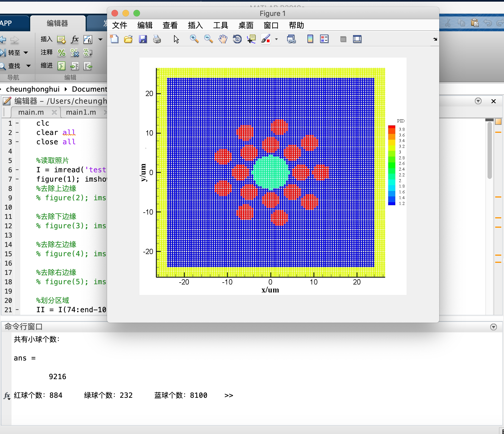Screen dimensions: 504x434
Task: Click the uncomment icon with blue x
Action: [75, 53]
